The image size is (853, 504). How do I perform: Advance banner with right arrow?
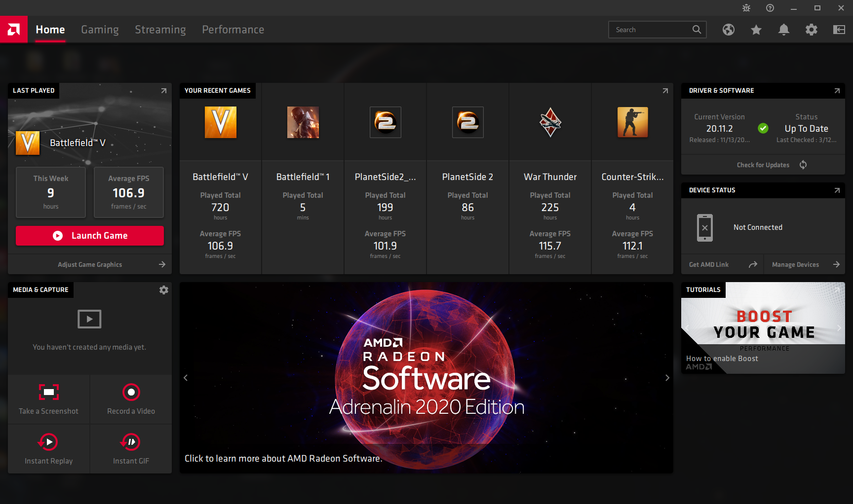(x=667, y=378)
